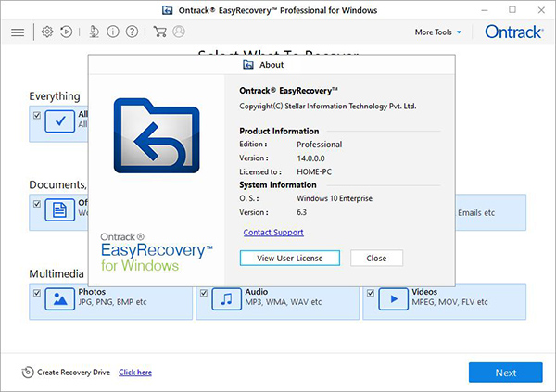Click the Multimedia section heading
Viewport: 556px width, 392px height.
coord(57,273)
